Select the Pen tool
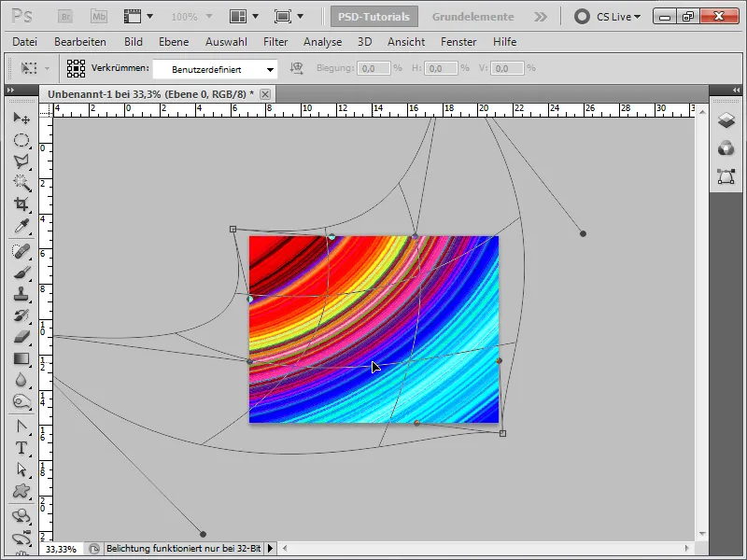The height and width of the screenshot is (560, 747). point(21,427)
